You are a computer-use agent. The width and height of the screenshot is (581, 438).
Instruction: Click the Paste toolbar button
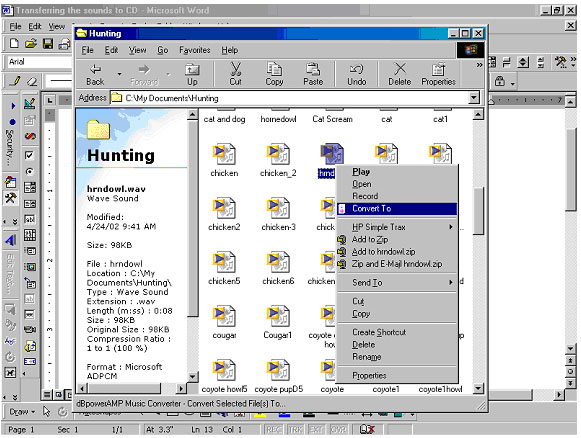coord(313,74)
